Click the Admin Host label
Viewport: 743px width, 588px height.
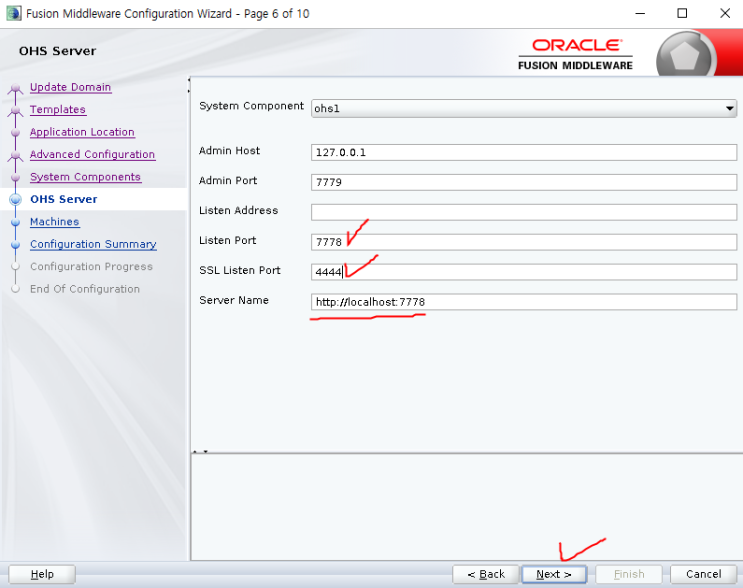229,151
